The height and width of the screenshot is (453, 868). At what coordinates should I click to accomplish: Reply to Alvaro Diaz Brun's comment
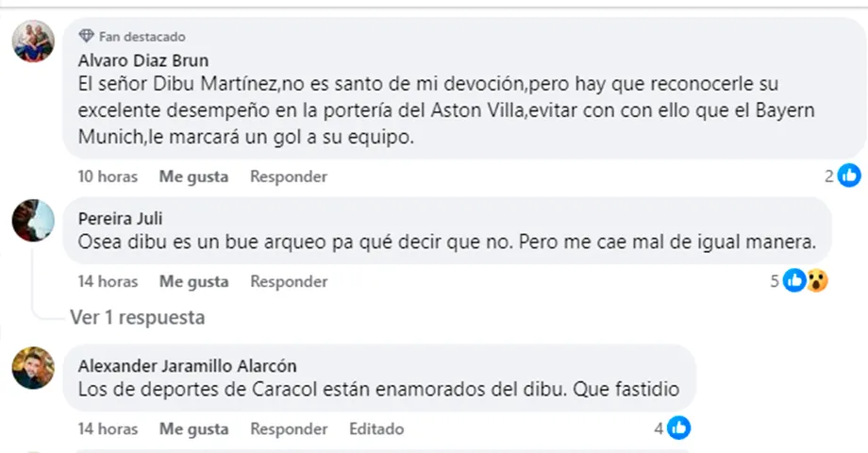click(x=289, y=176)
